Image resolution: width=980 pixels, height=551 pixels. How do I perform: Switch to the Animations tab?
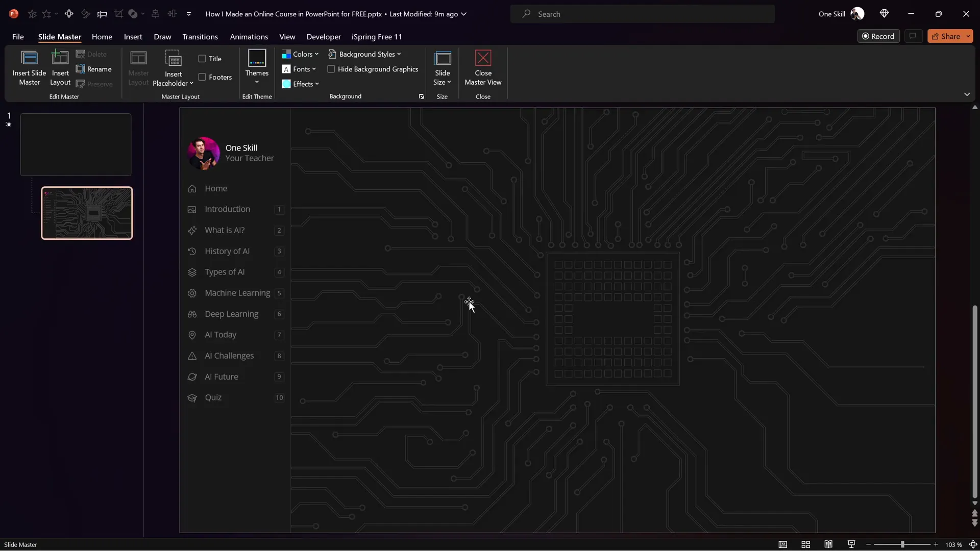point(249,37)
